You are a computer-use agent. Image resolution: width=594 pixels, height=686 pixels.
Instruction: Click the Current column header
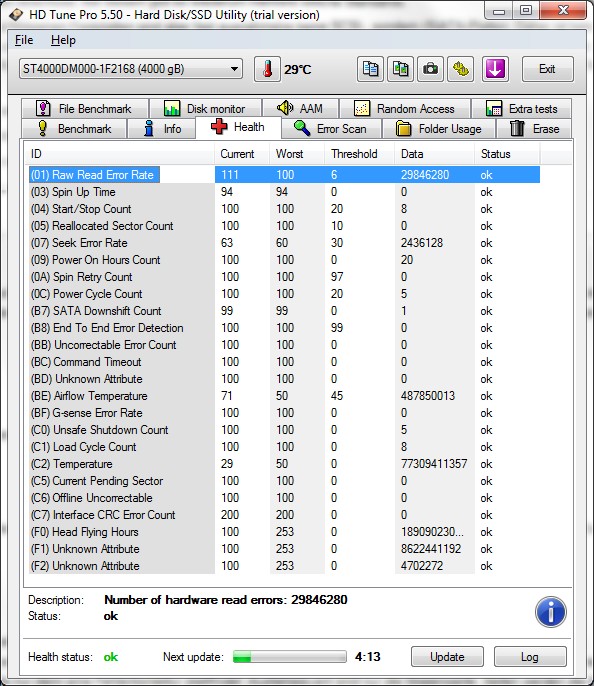point(242,154)
